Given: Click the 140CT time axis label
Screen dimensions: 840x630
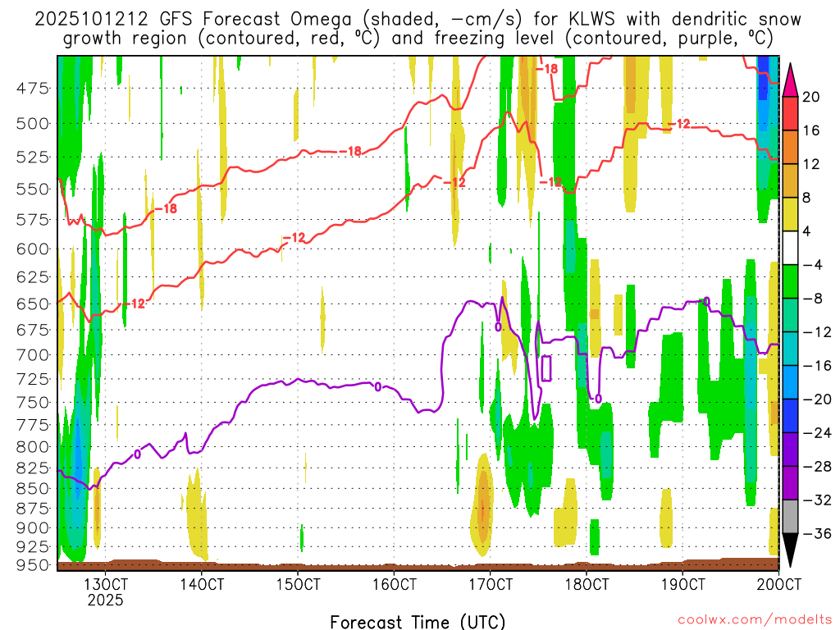Looking at the screenshot, I should [202, 584].
